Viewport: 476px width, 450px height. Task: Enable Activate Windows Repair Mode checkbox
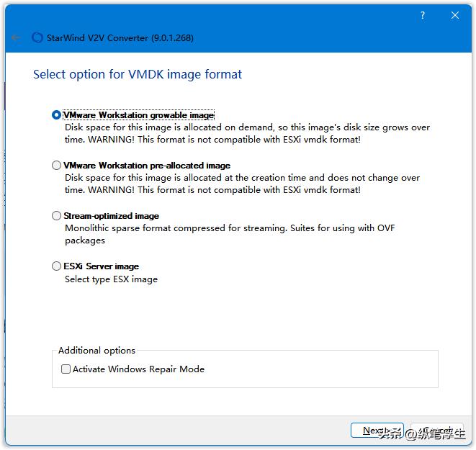click(66, 369)
